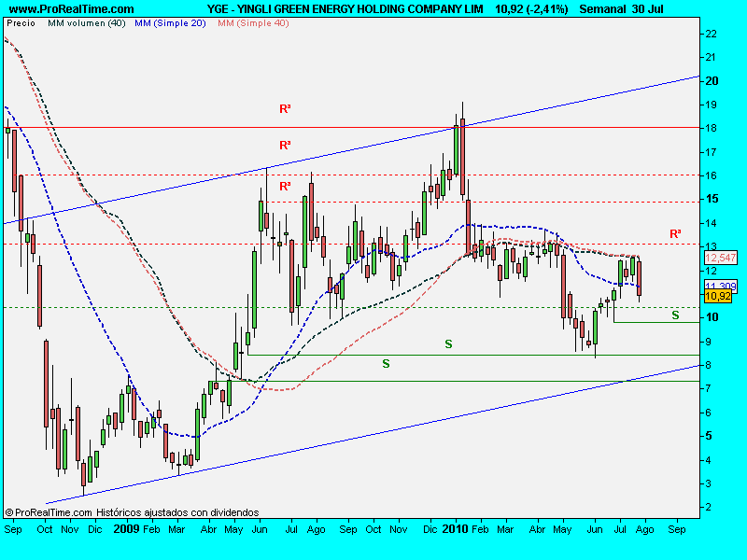
Task: Click the y-axis price label 8
Action: 708,366
